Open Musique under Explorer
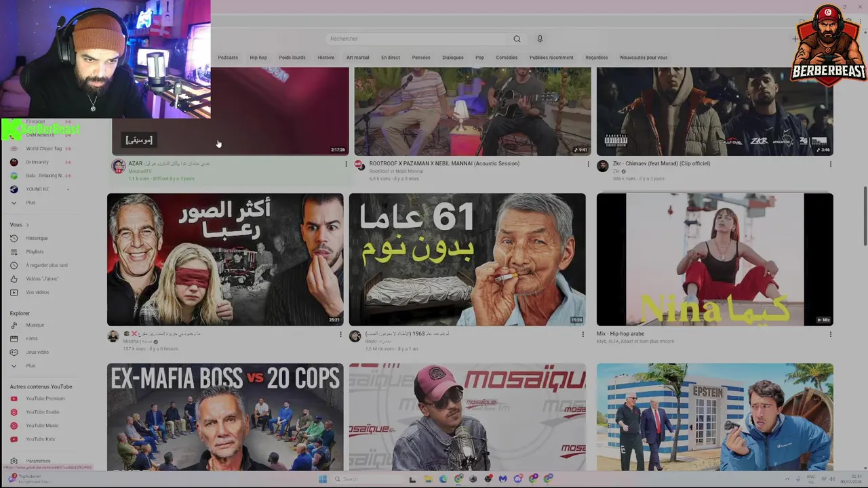This screenshot has width=868, height=488. (x=35, y=325)
